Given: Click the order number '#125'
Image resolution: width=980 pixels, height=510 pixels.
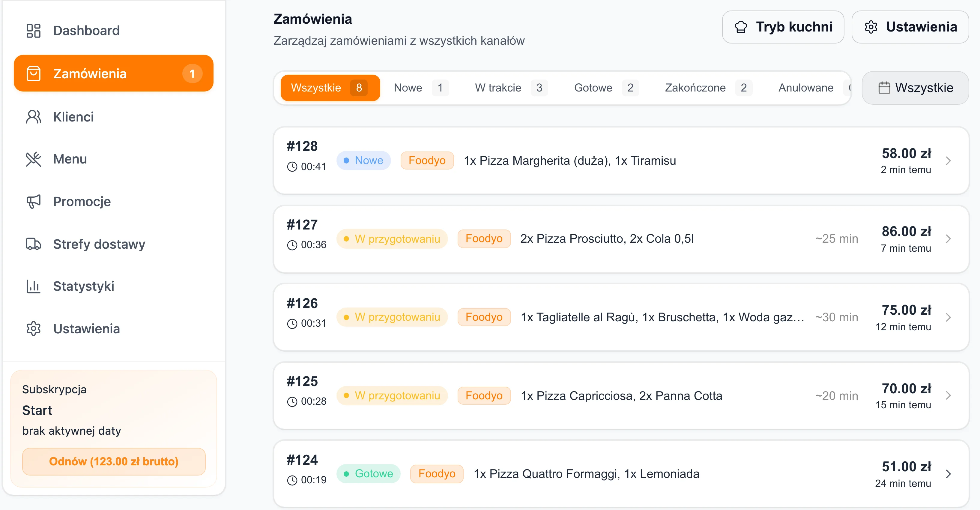Looking at the screenshot, I should pyautogui.click(x=302, y=381).
